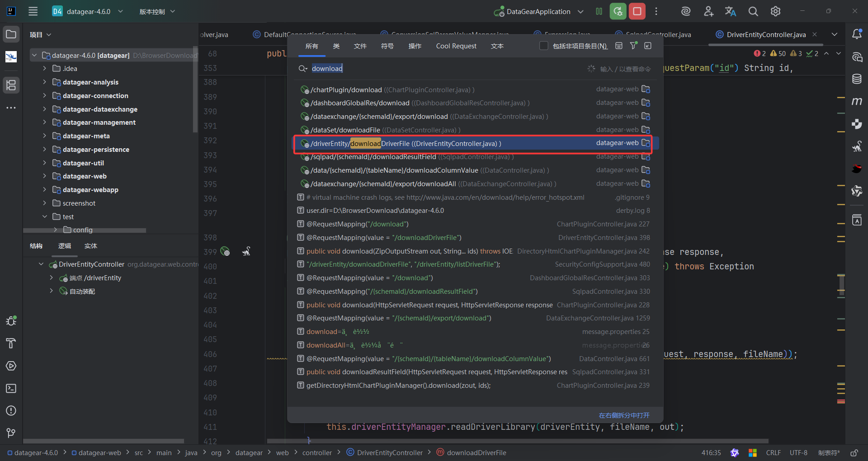Toggle the read-only lock in status bar
The height and width of the screenshot is (461, 868).
click(854, 453)
